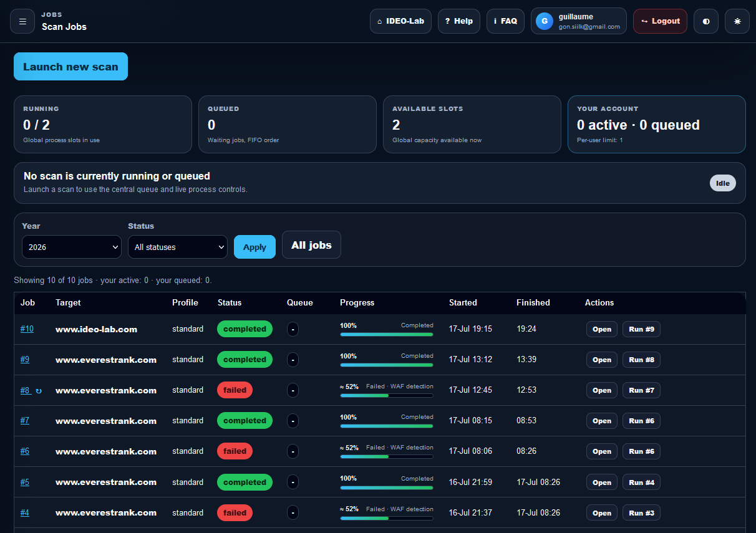The height and width of the screenshot is (533, 756).
Task: Show All jobs
Action: pos(311,245)
